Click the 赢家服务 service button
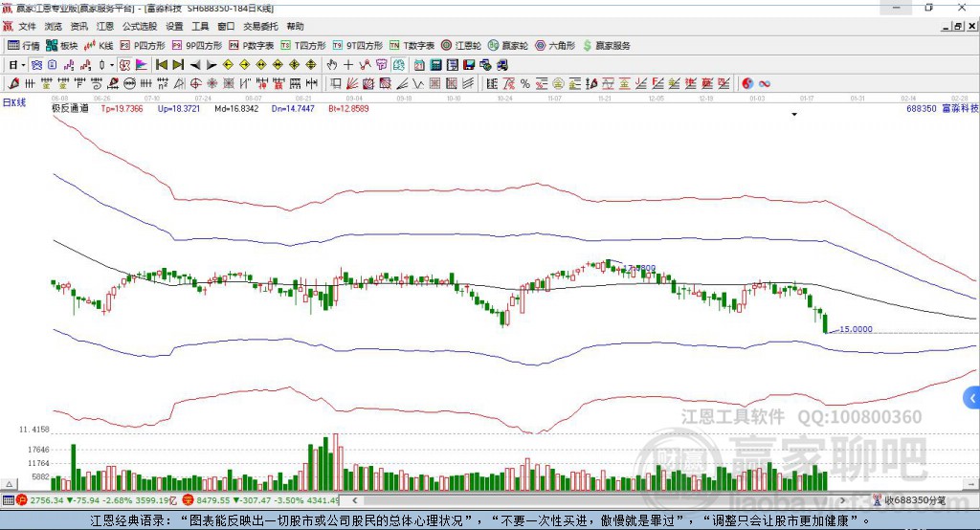The height and width of the screenshot is (530, 980). pos(607,46)
